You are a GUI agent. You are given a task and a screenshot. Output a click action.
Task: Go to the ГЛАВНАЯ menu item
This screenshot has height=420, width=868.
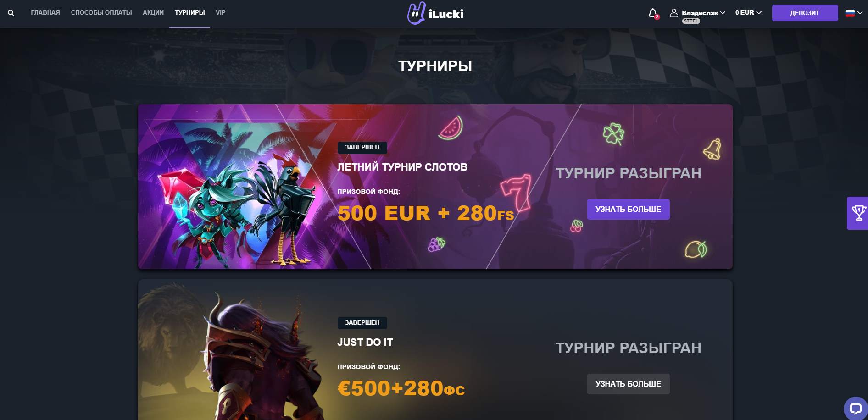tap(45, 12)
